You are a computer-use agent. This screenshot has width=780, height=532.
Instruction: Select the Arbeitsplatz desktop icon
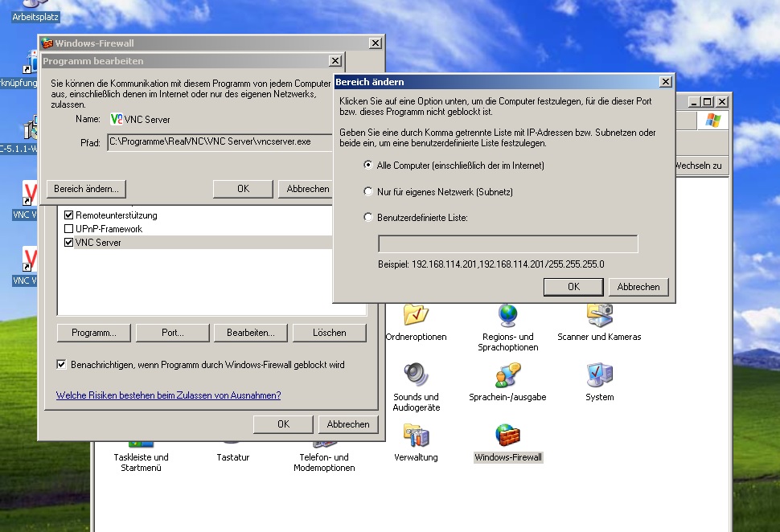coord(35,11)
